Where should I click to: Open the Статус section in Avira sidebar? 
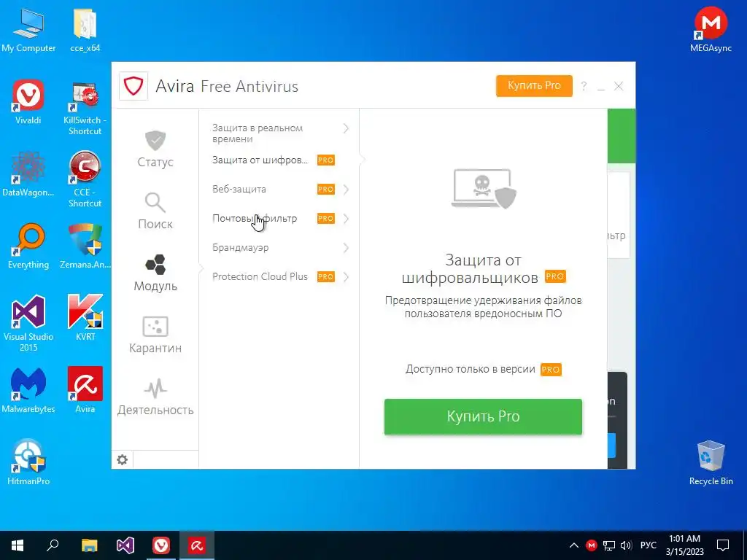point(155,149)
